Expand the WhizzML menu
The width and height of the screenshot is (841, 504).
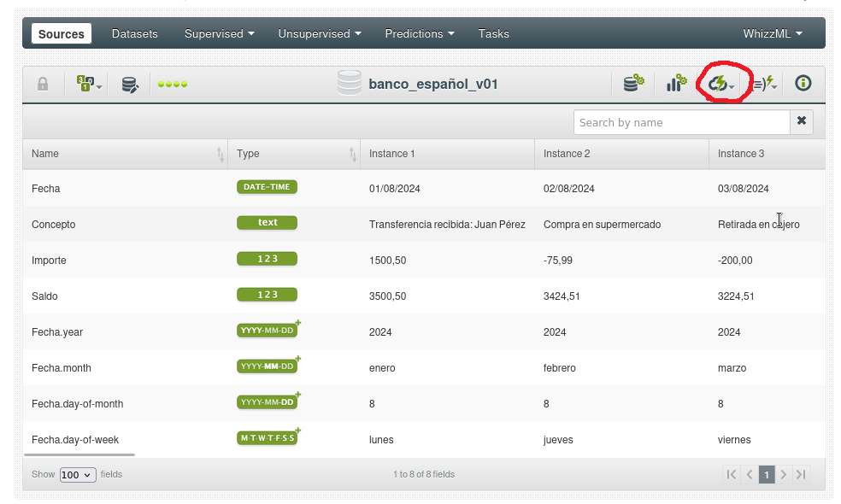click(x=772, y=33)
